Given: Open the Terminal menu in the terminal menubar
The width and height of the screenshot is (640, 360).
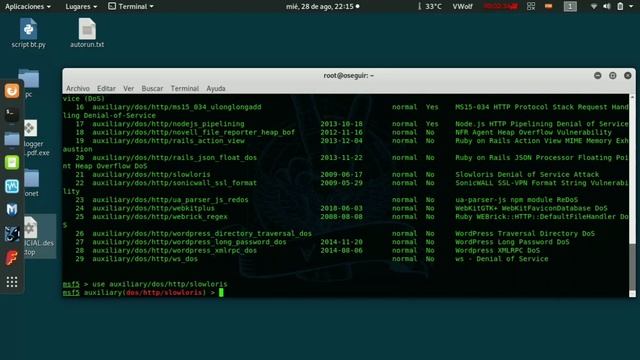Looking at the screenshot, I should [184, 89].
